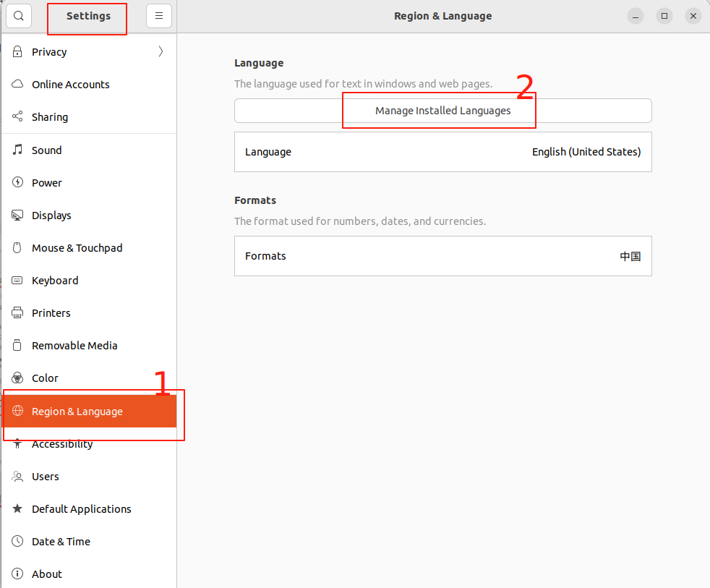Click the Mouse & Touchpad icon

pos(17,248)
